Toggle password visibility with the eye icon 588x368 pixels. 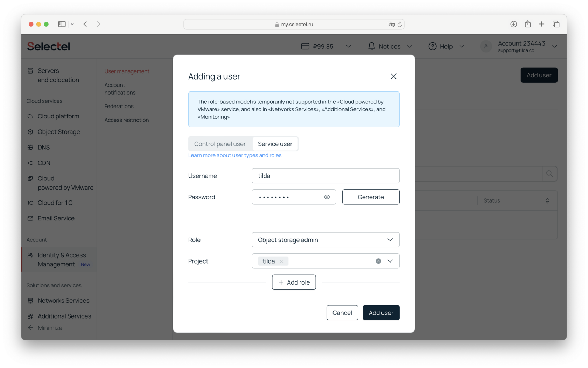click(x=327, y=197)
